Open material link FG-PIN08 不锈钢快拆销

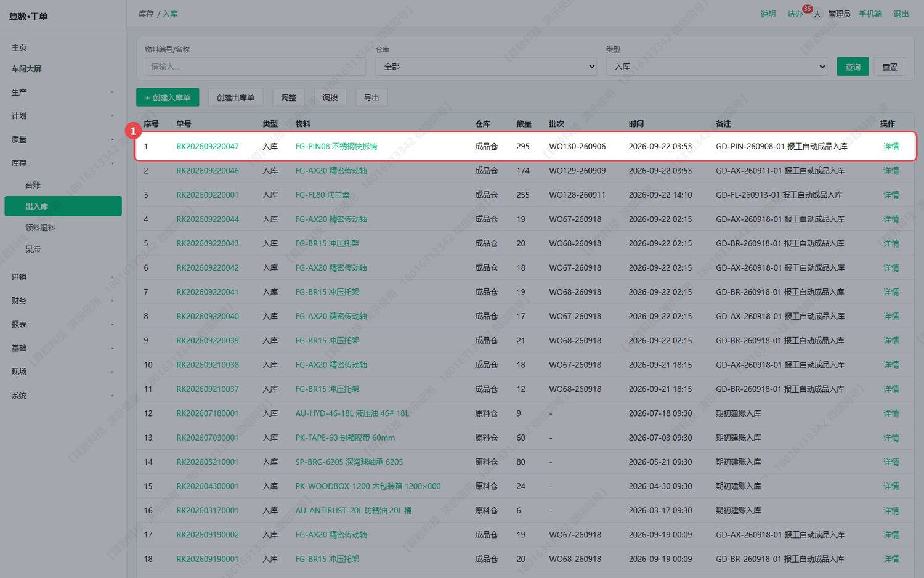tap(336, 147)
